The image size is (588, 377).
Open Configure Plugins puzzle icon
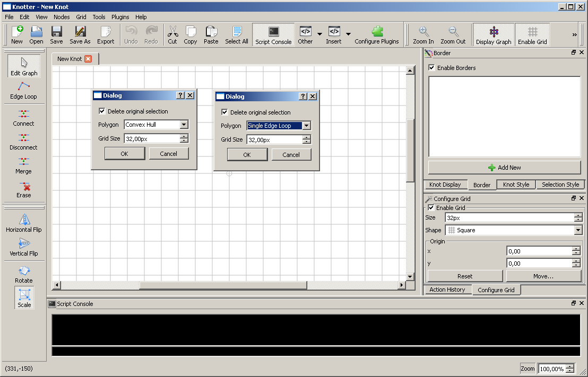tap(377, 35)
